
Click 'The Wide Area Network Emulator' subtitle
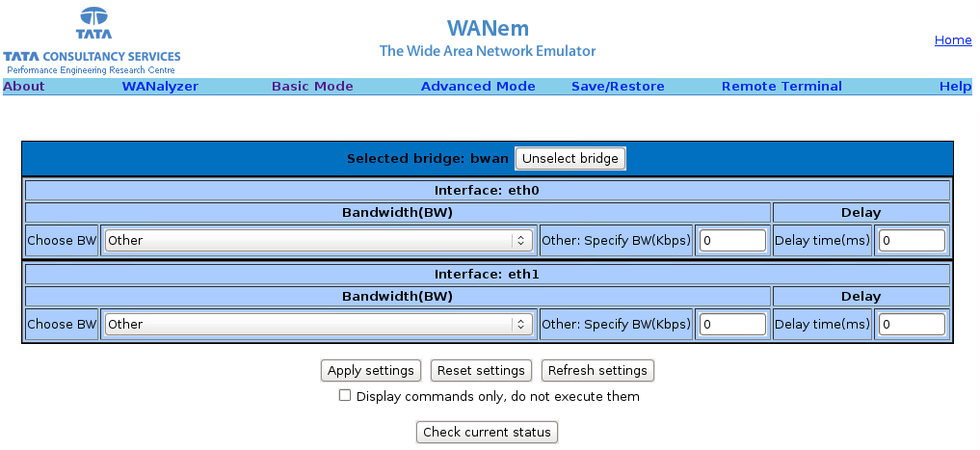coord(488,51)
